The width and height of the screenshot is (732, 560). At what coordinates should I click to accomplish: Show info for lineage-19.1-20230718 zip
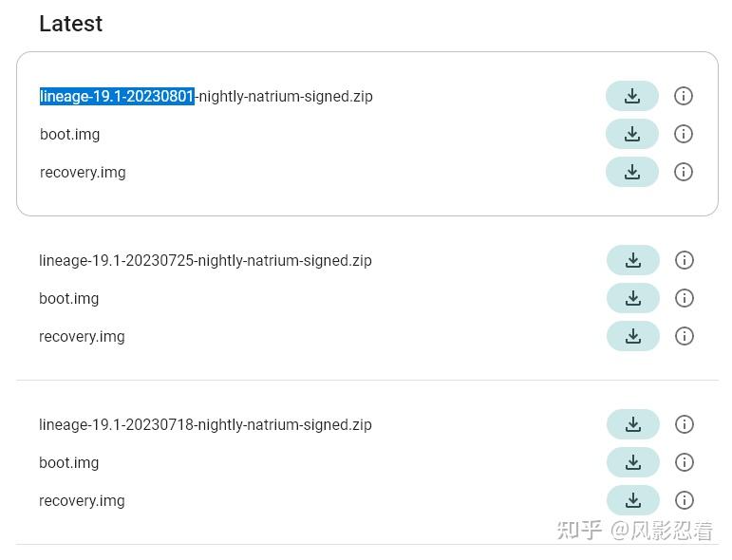pyautogui.click(x=685, y=424)
